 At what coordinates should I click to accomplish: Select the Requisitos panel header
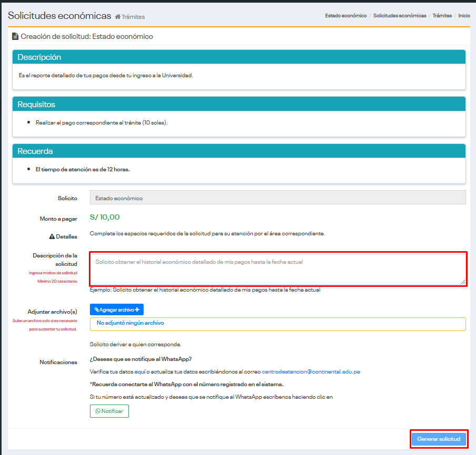[x=239, y=104]
